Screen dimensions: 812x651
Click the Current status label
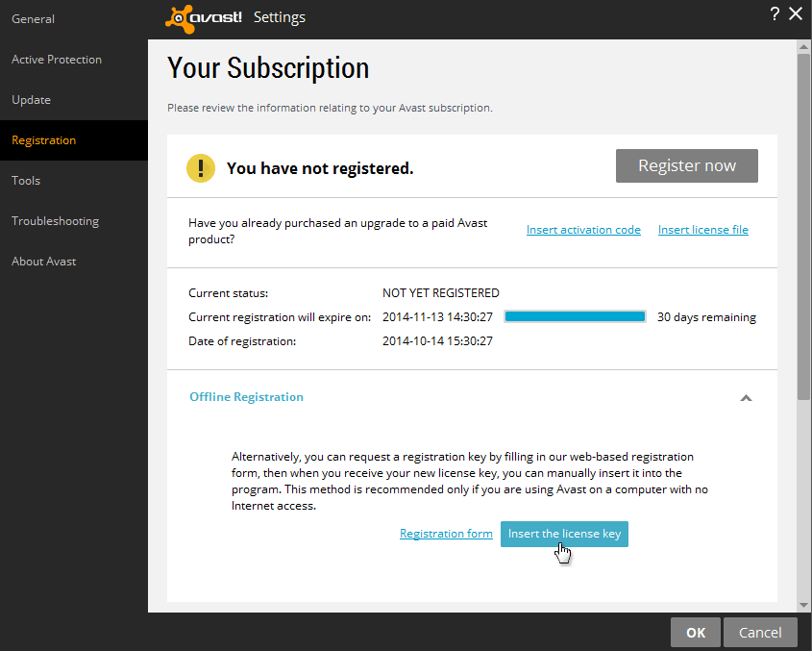pos(229,293)
